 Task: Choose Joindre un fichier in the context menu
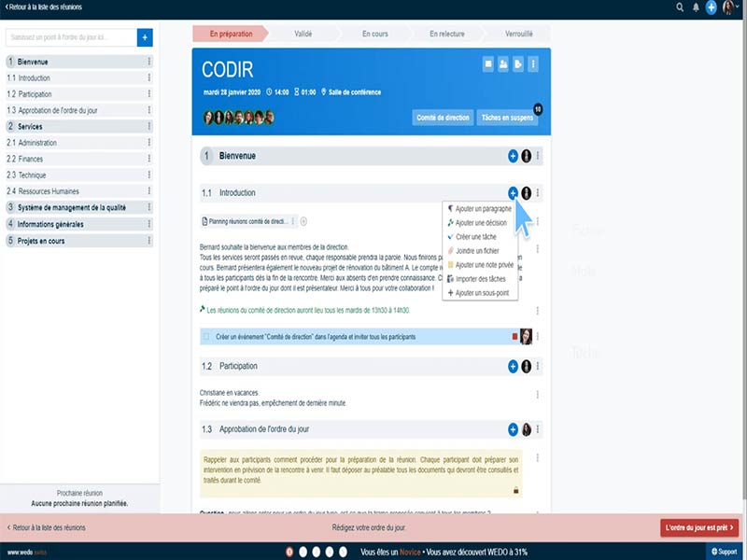point(479,252)
